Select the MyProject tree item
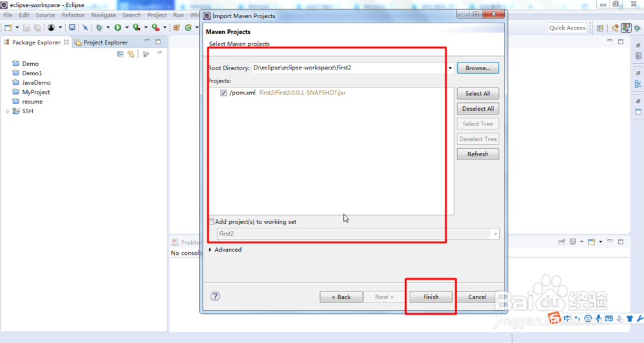Screen dimensions: 644x343 tap(31, 92)
